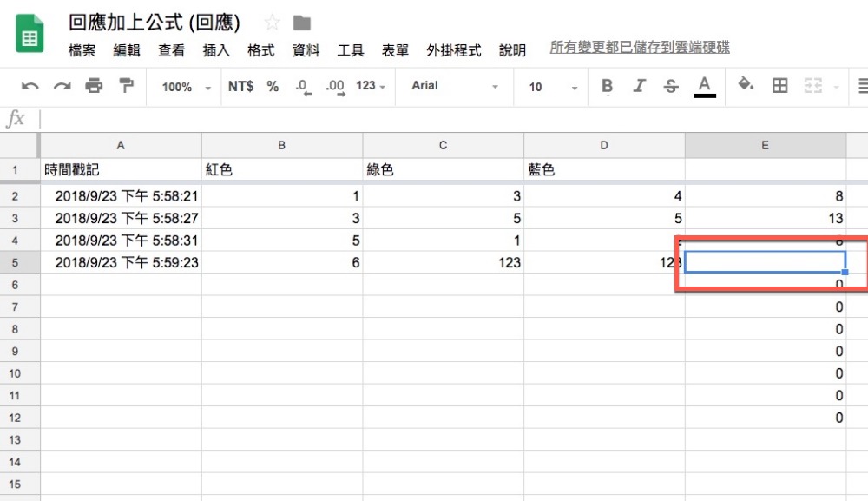Open the Google Sheets home icon
The width and height of the screenshot is (868, 501).
[30, 33]
